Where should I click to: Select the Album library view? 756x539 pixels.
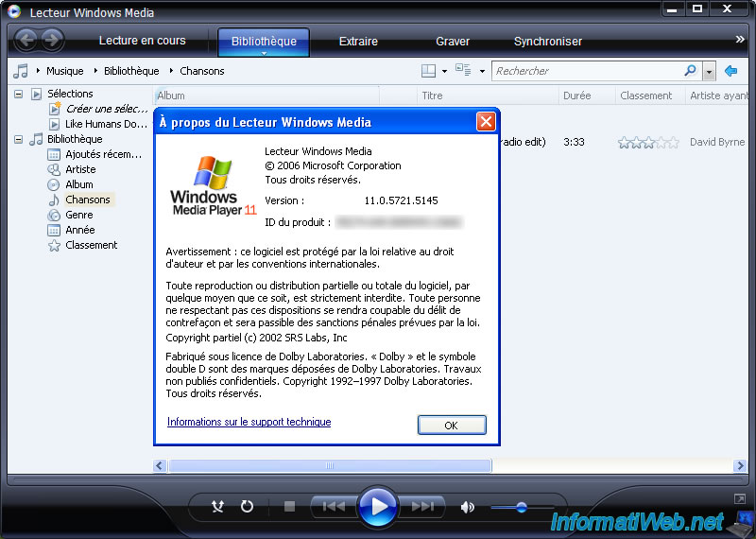(x=79, y=184)
